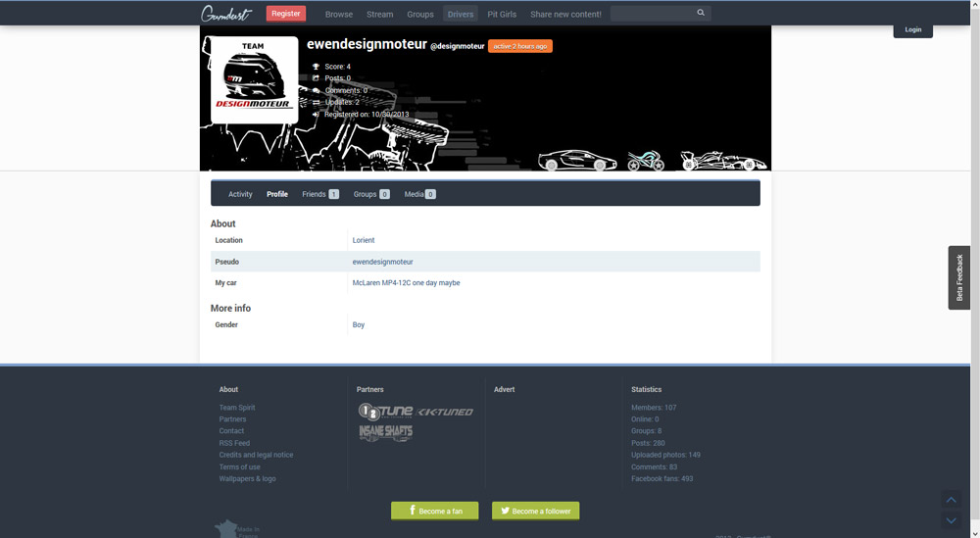980x538 pixels.
Task: Click the formula car silhouette in banner
Action: (723, 161)
